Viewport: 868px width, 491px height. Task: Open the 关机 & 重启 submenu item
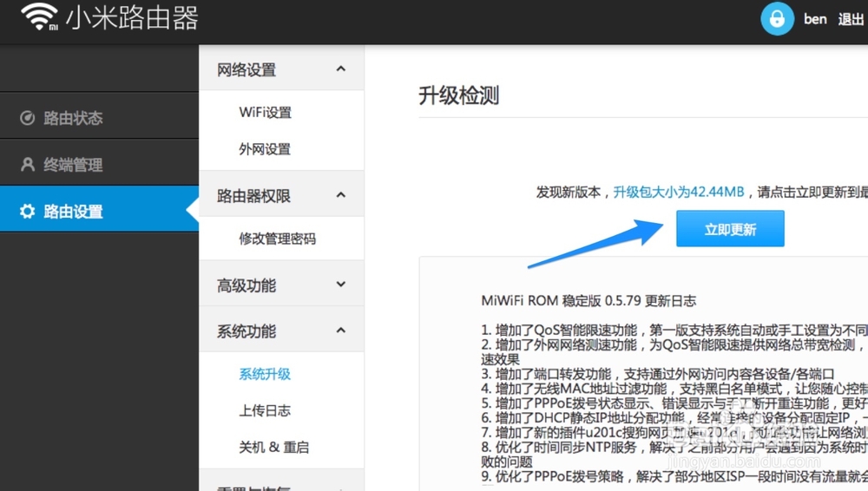[x=274, y=448]
